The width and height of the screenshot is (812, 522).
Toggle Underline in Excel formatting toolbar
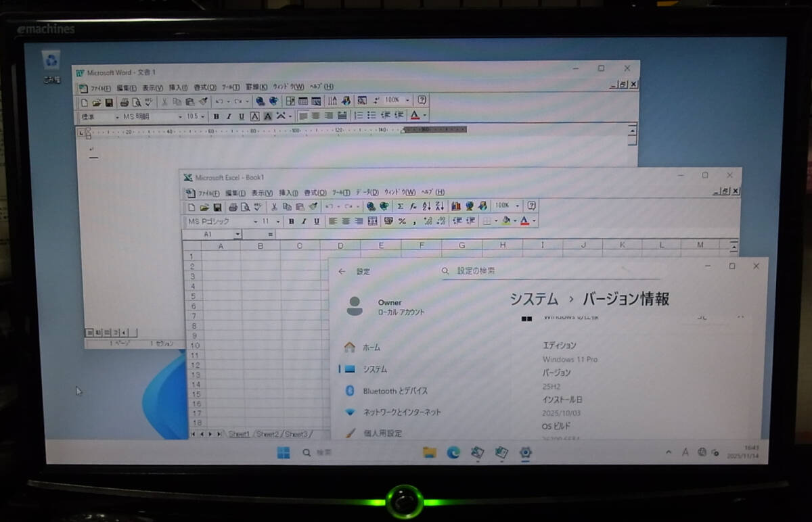point(316,221)
